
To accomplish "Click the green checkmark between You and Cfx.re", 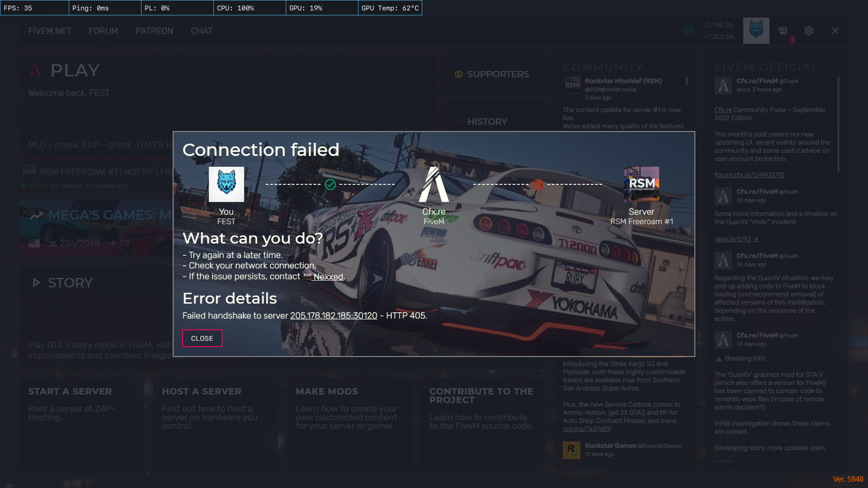I will point(330,184).
